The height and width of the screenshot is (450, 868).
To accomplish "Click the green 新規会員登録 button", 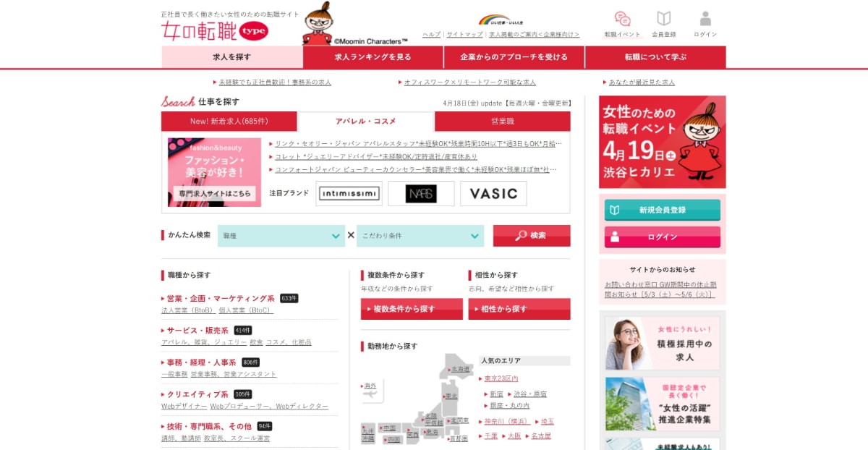I will point(661,209).
